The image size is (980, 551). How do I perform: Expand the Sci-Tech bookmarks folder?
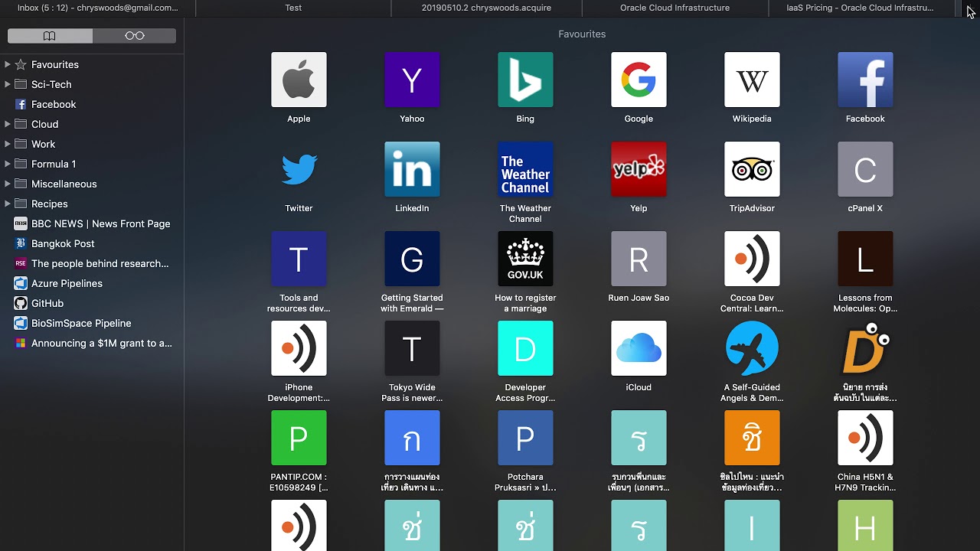[8, 84]
